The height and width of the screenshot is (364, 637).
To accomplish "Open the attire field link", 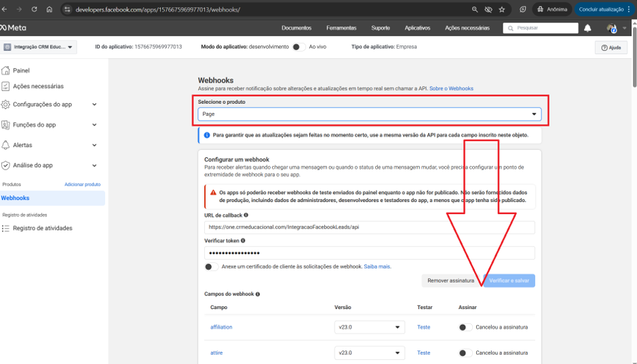I will (216, 352).
